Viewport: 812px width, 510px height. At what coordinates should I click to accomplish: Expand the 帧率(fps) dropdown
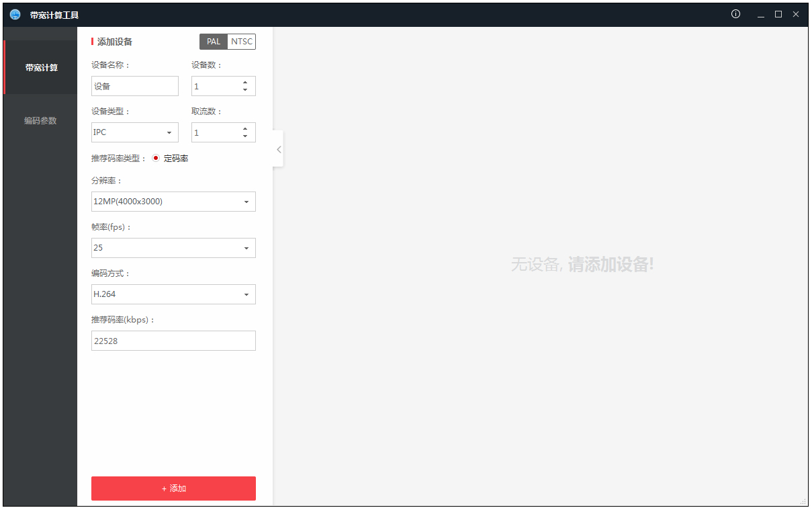pyautogui.click(x=173, y=248)
